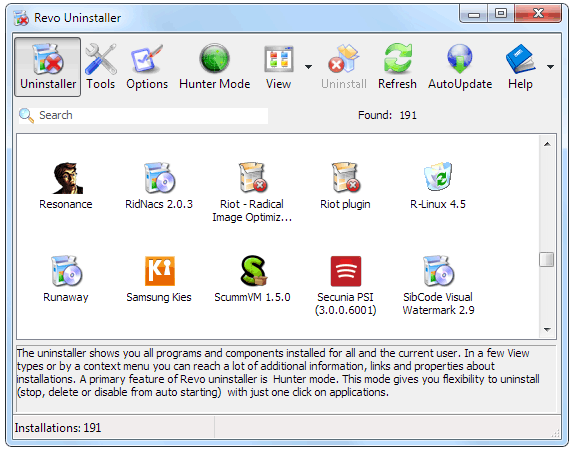Minimize the Revo Uninstaller window
Viewport: 575px width, 450px height.
[474, 14]
